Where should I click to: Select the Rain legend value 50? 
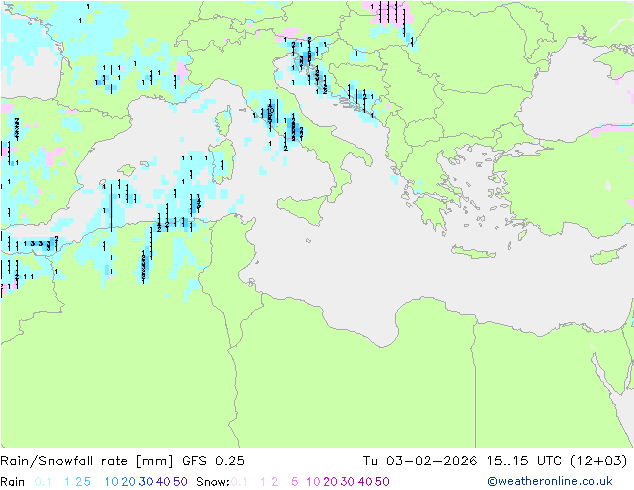click(180, 482)
